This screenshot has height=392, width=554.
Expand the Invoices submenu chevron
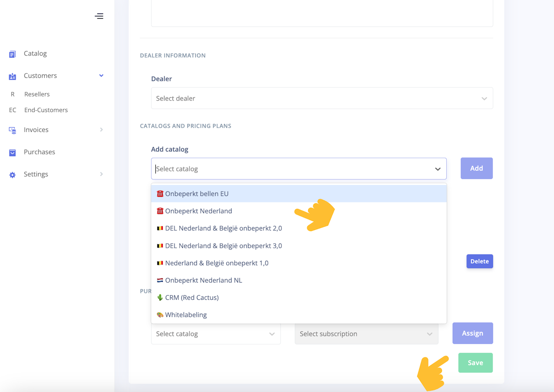101,130
